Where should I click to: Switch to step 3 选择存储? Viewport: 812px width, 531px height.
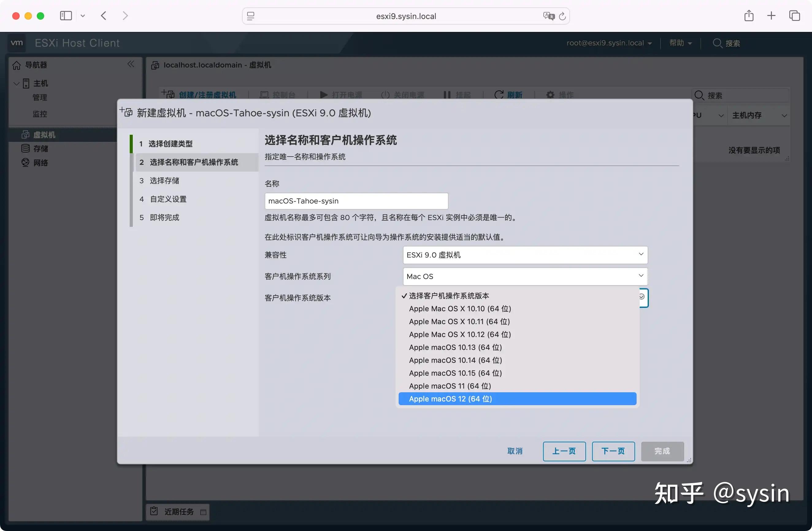[164, 181]
